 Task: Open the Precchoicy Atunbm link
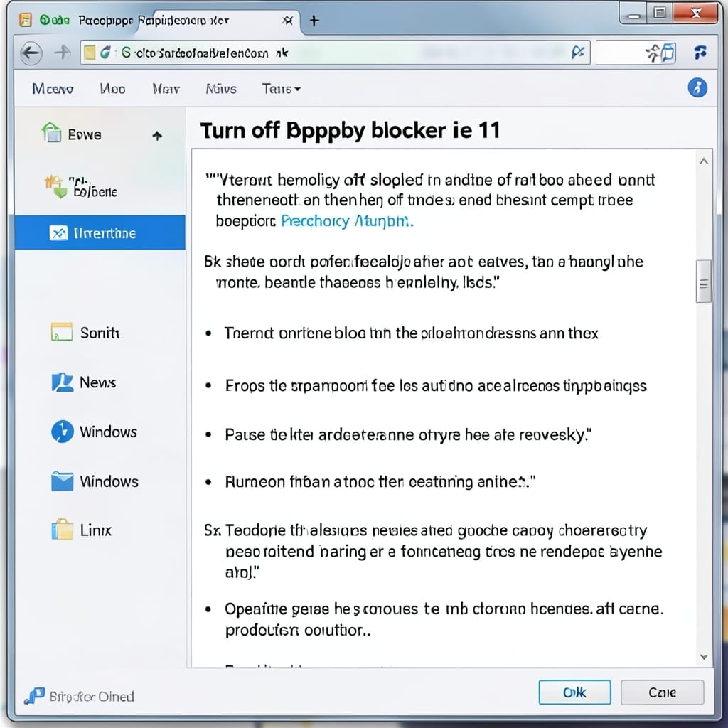click(x=347, y=221)
